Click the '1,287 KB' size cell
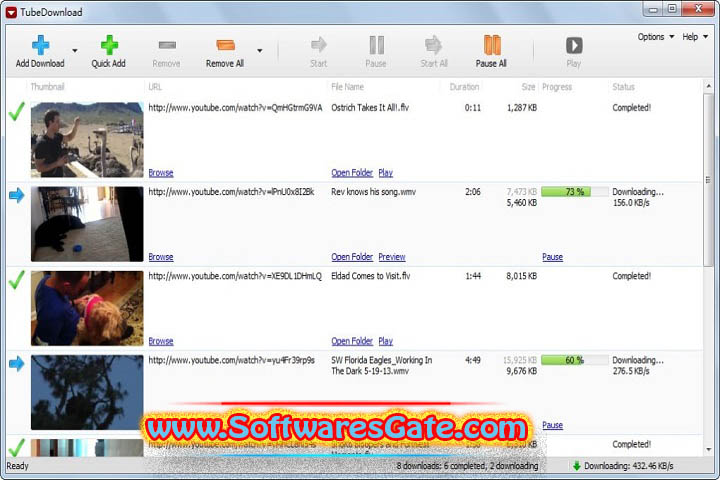Image resolution: width=720 pixels, height=480 pixels. [x=522, y=108]
